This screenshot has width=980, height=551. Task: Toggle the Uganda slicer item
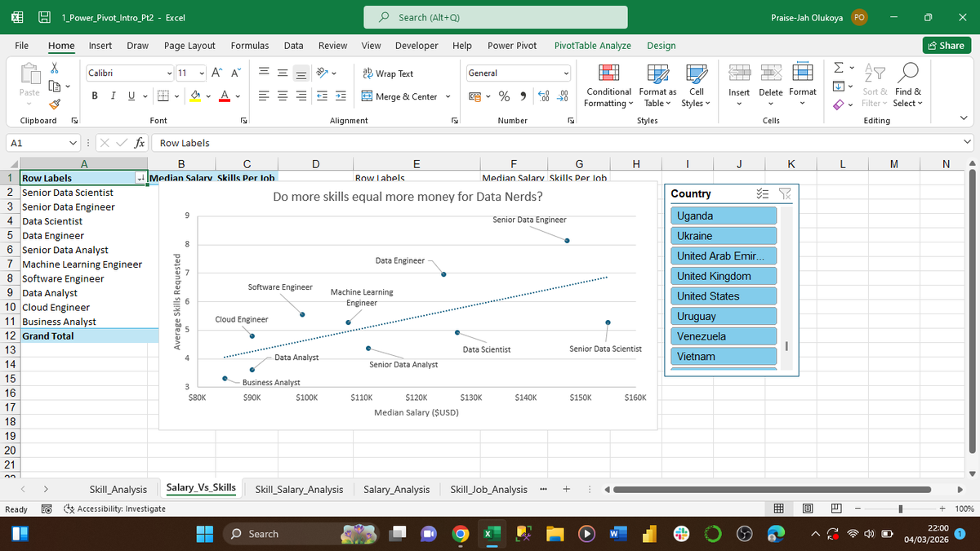coord(724,216)
